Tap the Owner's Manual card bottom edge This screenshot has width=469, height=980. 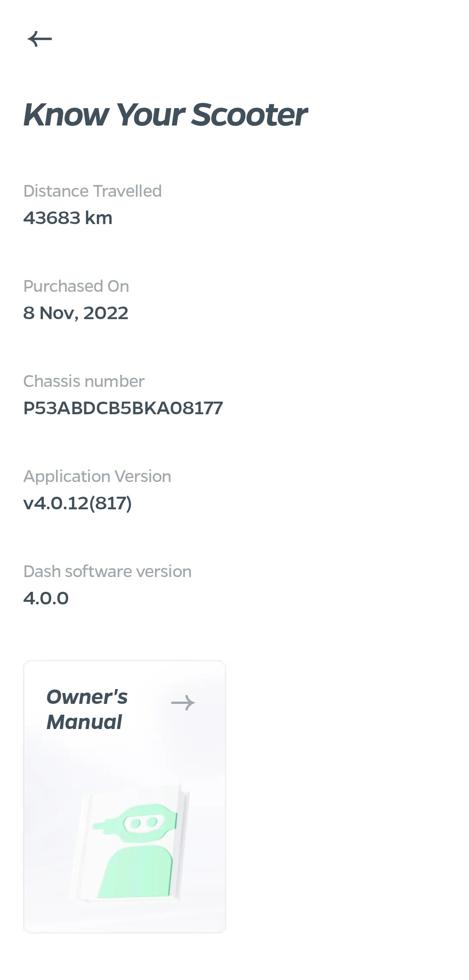(125, 931)
